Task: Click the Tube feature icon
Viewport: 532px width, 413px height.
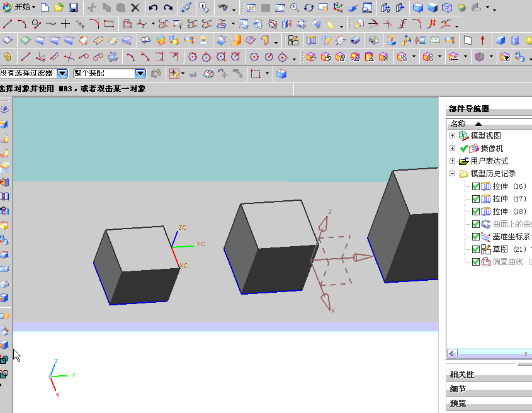Action: [355, 40]
